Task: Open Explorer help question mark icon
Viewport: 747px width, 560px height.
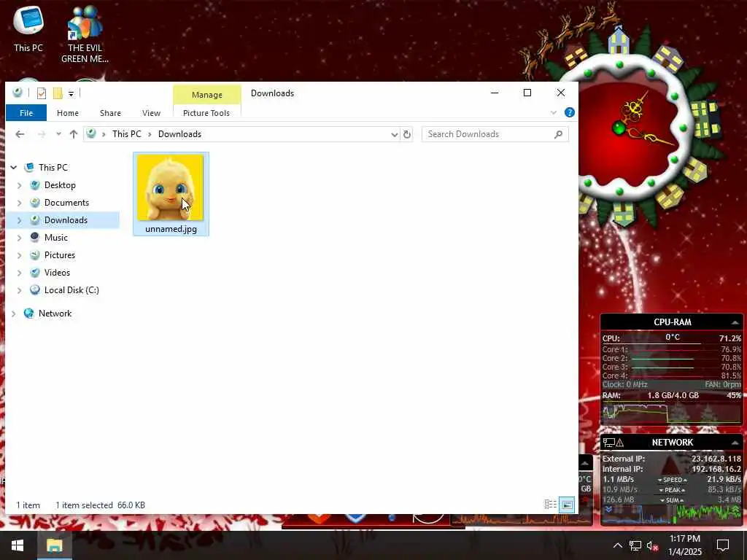Action: pos(569,113)
